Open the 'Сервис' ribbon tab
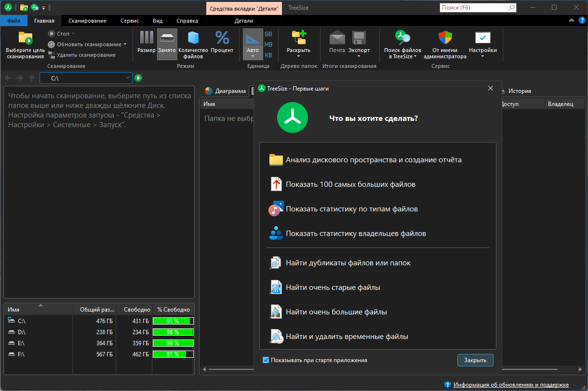Viewport: 588px width, 391px height. tap(130, 21)
